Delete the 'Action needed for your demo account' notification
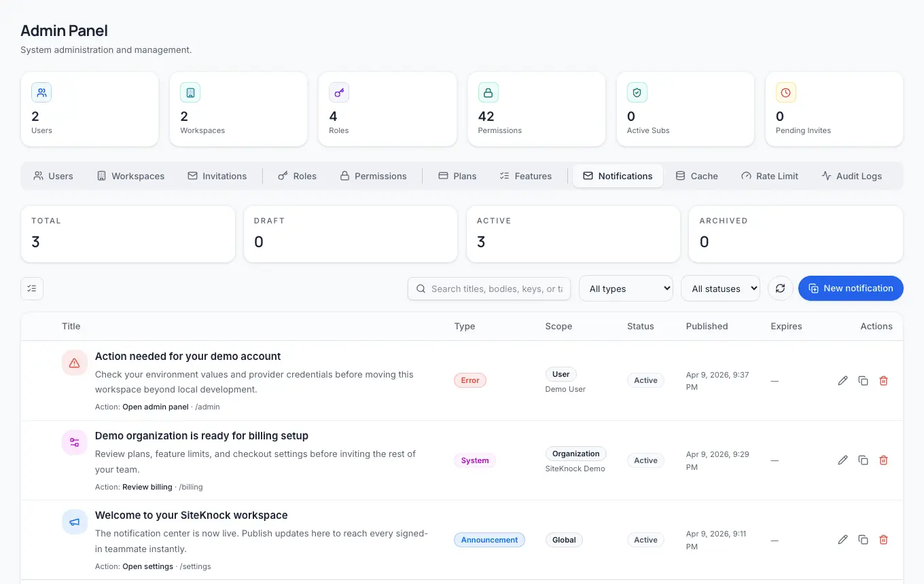Image resolution: width=924 pixels, height=584 pixels. click(x=883, y=381)
